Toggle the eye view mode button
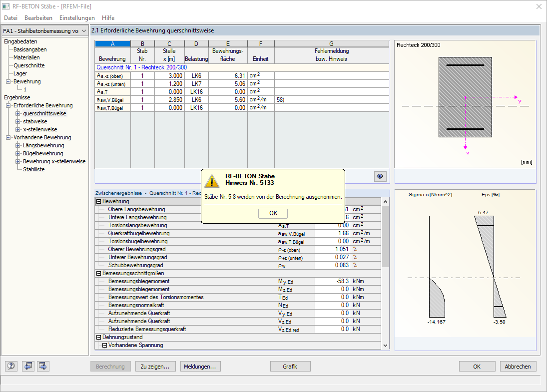This screenshot has width=547, height=392. click(380, 176)
